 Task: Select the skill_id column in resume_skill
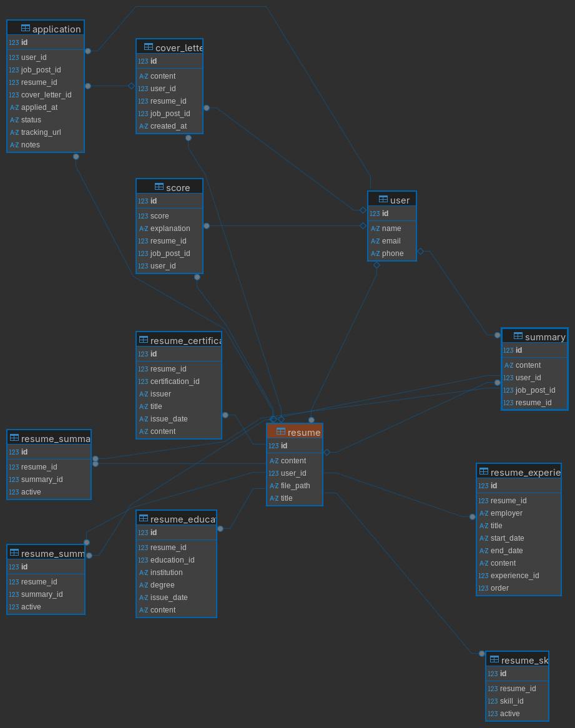[511, 701]
